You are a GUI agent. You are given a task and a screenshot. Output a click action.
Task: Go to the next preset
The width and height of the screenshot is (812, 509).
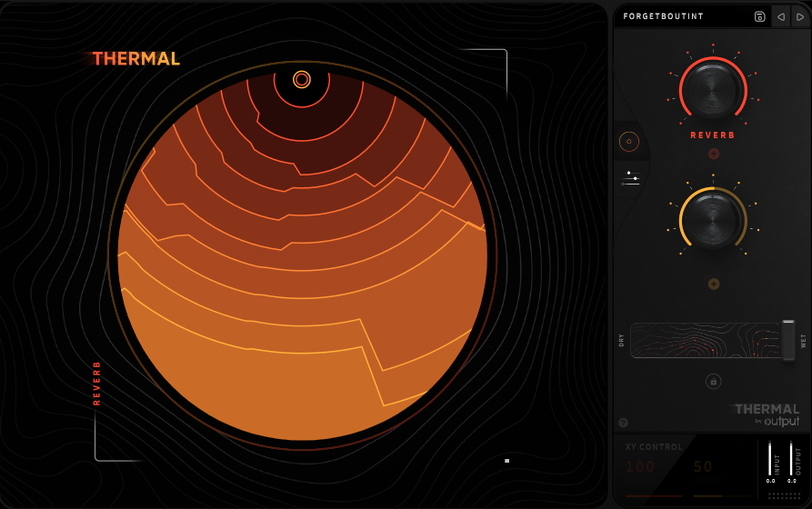click(800, 16)
